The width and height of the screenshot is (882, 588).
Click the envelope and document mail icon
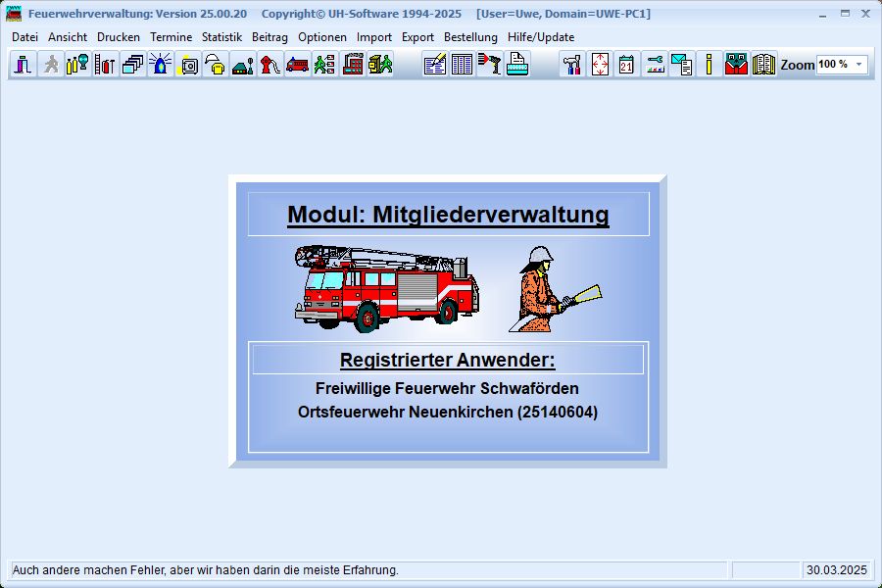click(x=682, y=64)
